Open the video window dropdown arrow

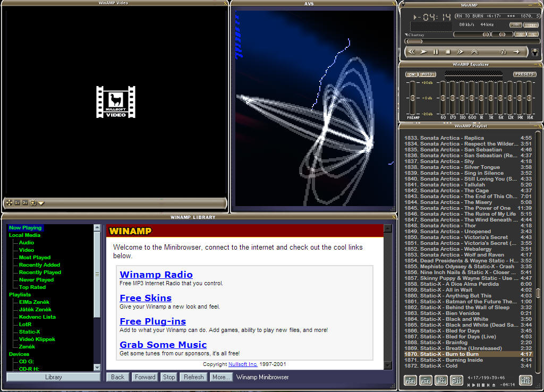tap(41, 203)
